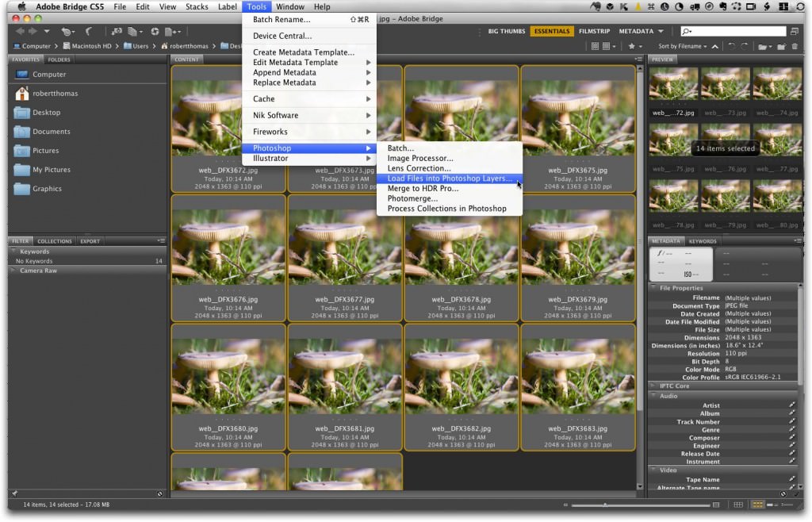Click the larger thumbnail size icon

click(x=716, y=505)
